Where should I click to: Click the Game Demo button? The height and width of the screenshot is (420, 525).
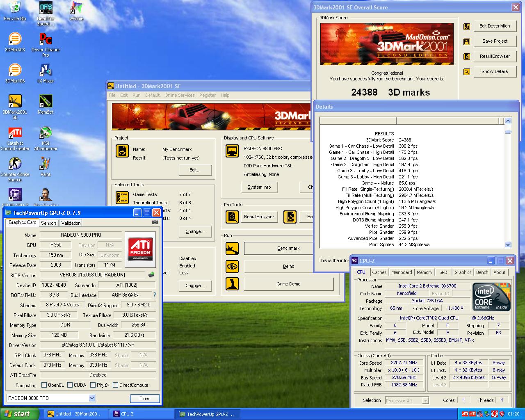pos(288,284)
